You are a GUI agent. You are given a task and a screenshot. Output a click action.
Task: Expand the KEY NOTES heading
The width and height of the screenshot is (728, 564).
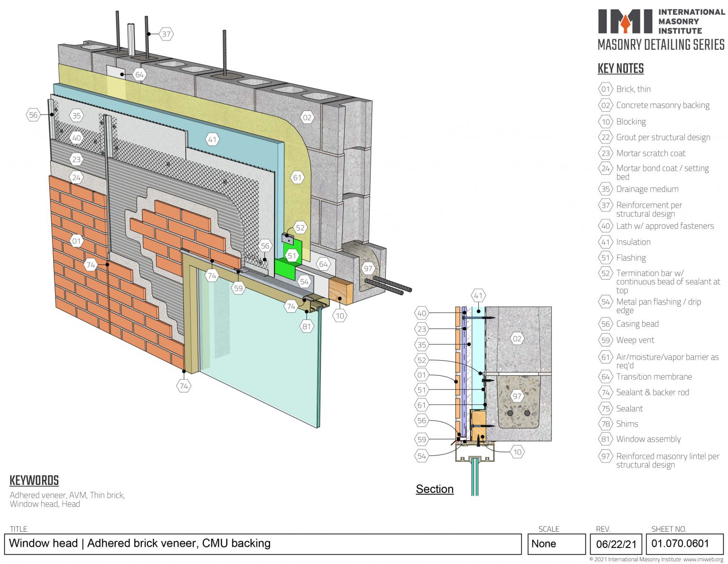pos(621,68)
